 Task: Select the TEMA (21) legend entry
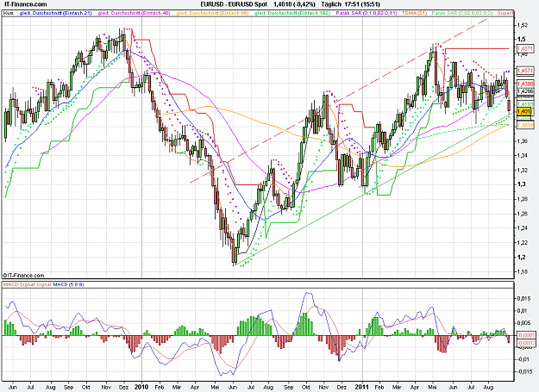pyautogui.click(x=415, y=13)
